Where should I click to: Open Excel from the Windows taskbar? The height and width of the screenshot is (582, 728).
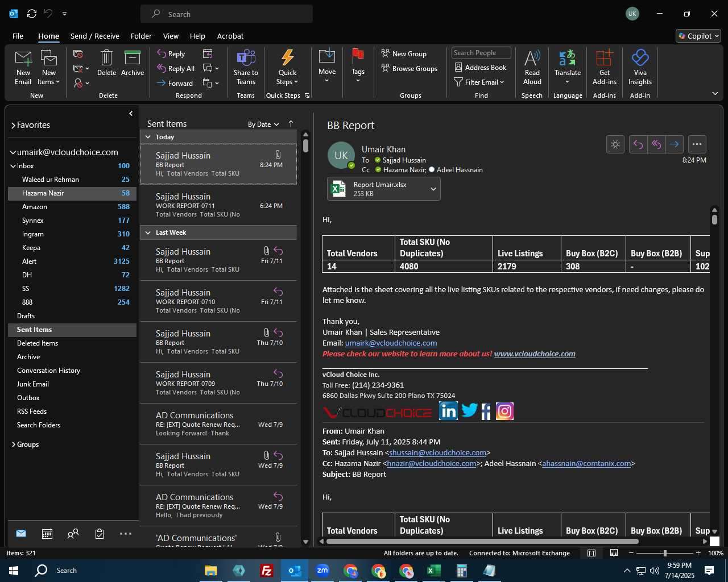coord(433,571)
